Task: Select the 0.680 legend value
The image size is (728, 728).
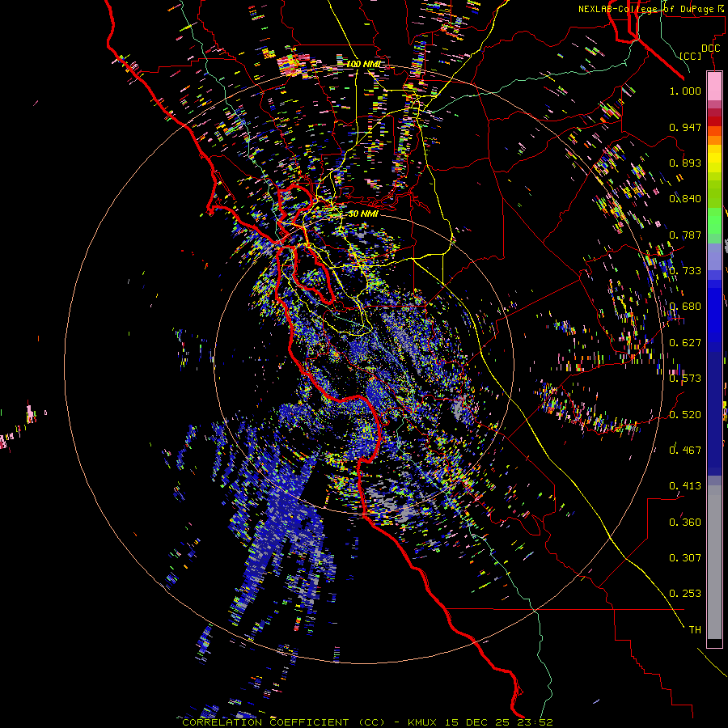Action: tap(685, 306)
